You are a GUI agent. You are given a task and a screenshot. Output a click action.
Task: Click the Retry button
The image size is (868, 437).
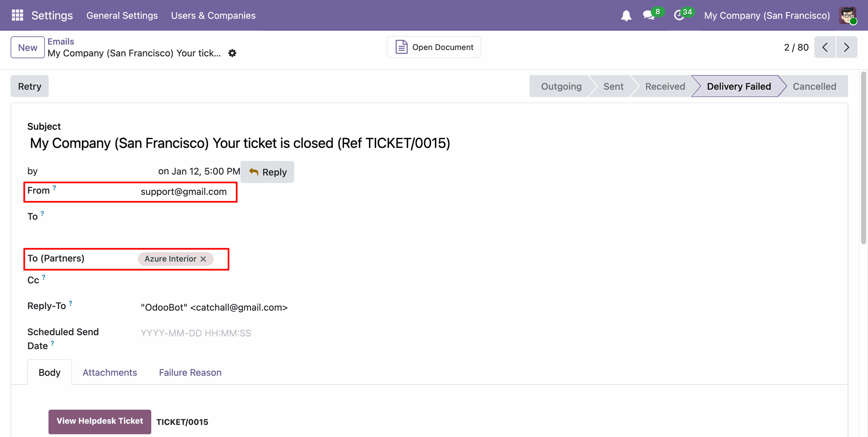29,86
